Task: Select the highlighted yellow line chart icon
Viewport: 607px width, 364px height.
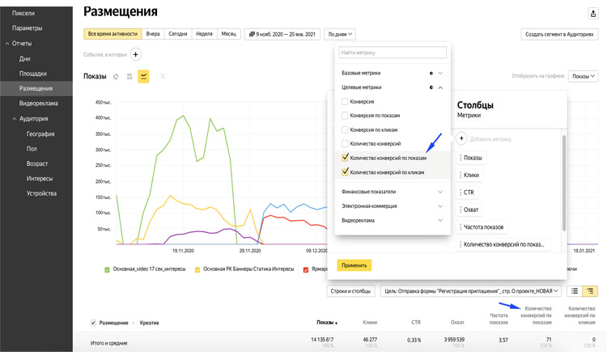Action: [143, 76]
